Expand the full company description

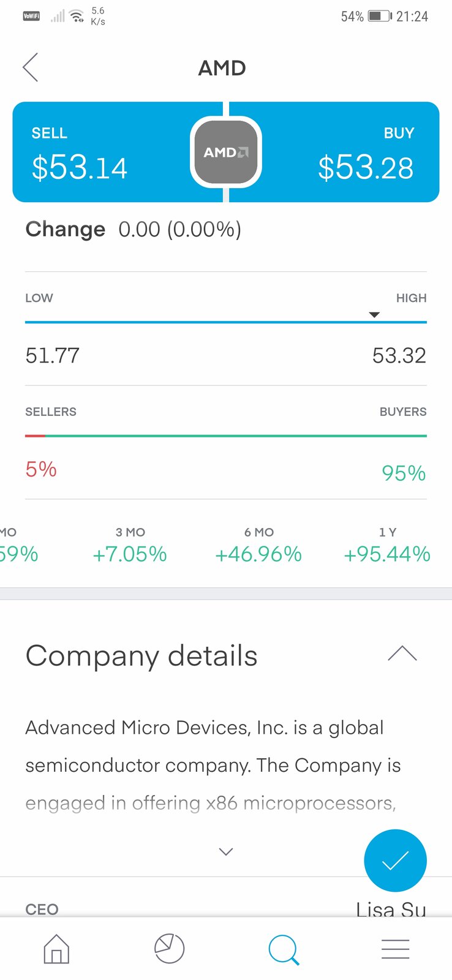(226, 852)
